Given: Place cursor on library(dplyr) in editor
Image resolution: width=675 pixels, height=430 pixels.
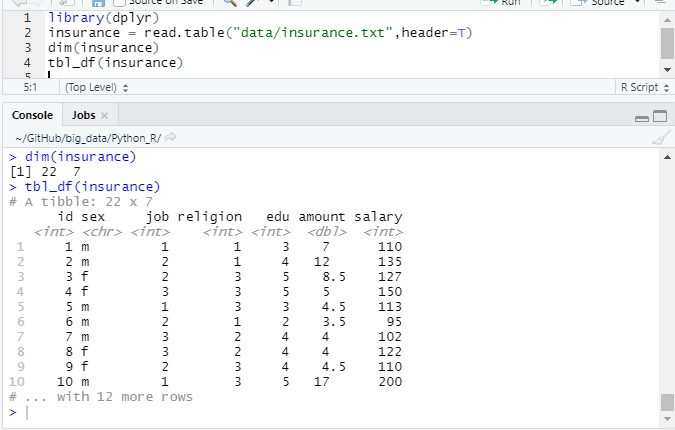Looking at the screenshot, I should point(104,18).
